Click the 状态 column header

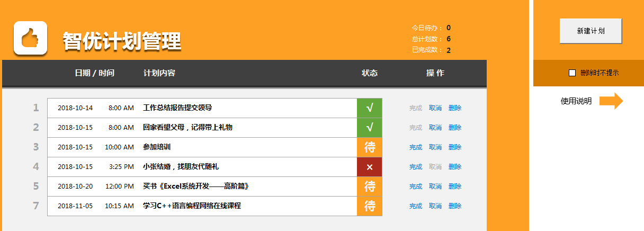point(370,73)
